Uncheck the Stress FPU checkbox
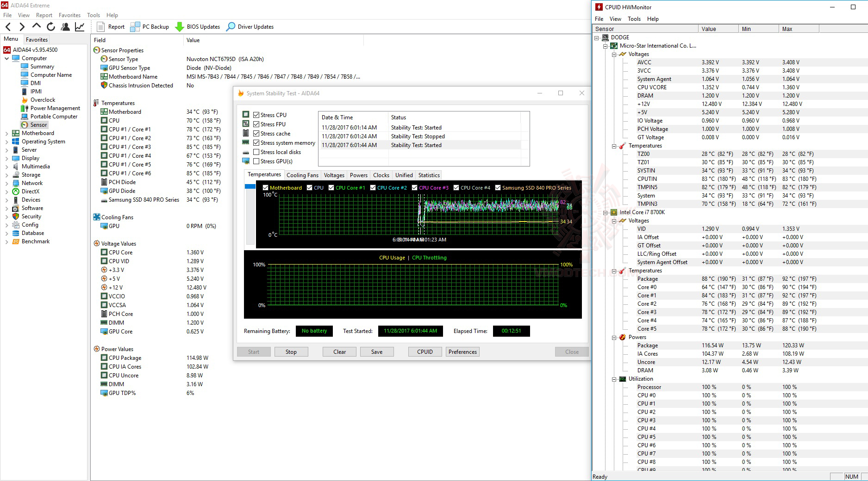868x481 pixels. click(256, 124)
